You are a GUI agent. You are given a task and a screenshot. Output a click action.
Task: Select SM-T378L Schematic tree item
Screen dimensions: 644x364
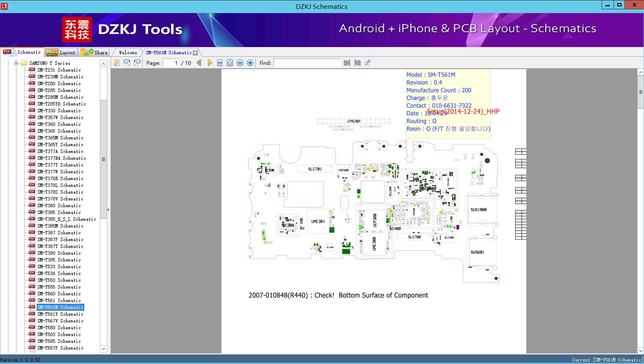click(60, 185)
